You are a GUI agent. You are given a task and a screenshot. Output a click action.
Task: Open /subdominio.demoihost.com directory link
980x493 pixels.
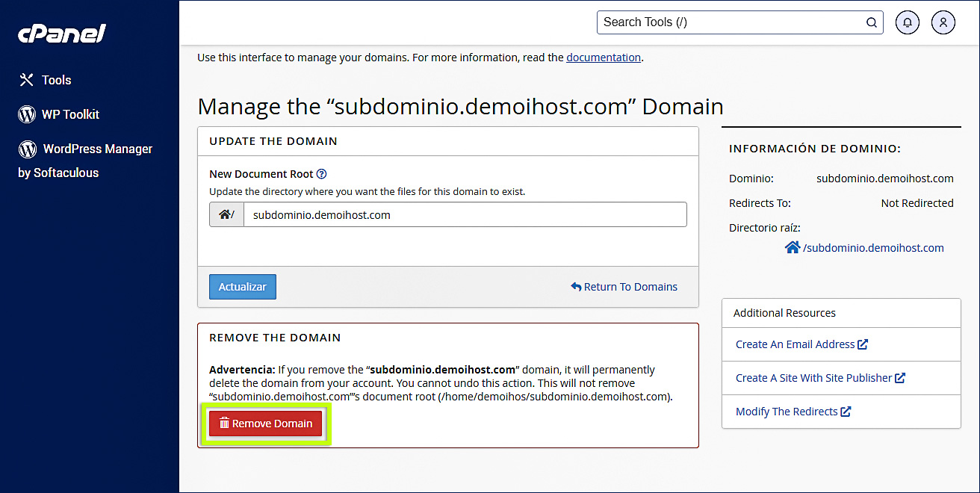pos(873,247)
